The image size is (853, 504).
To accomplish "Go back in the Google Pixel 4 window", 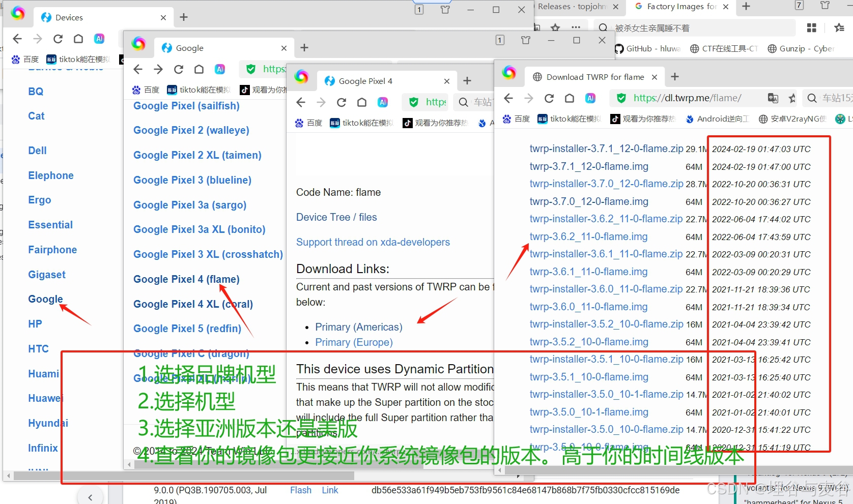I will 301,102.
